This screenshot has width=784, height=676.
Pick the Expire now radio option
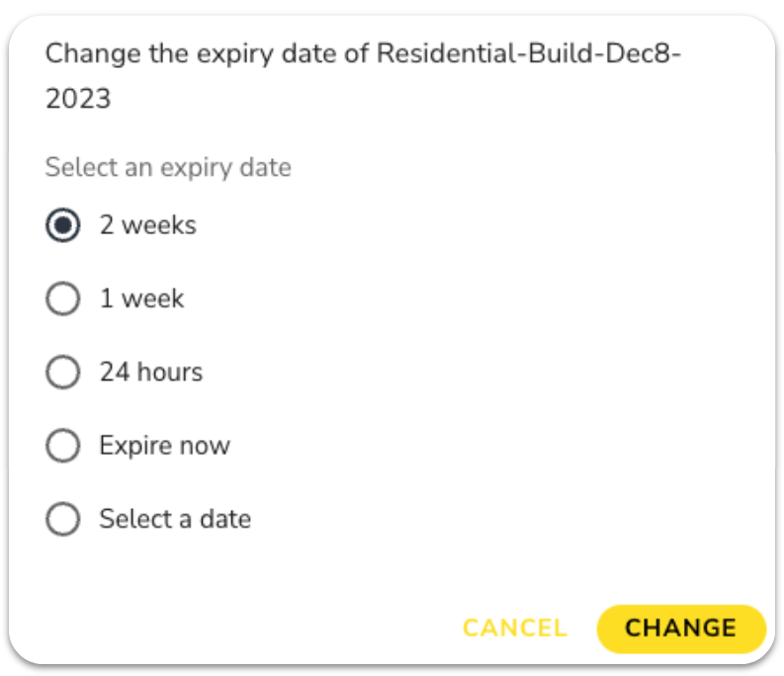[x=63, y=446]
